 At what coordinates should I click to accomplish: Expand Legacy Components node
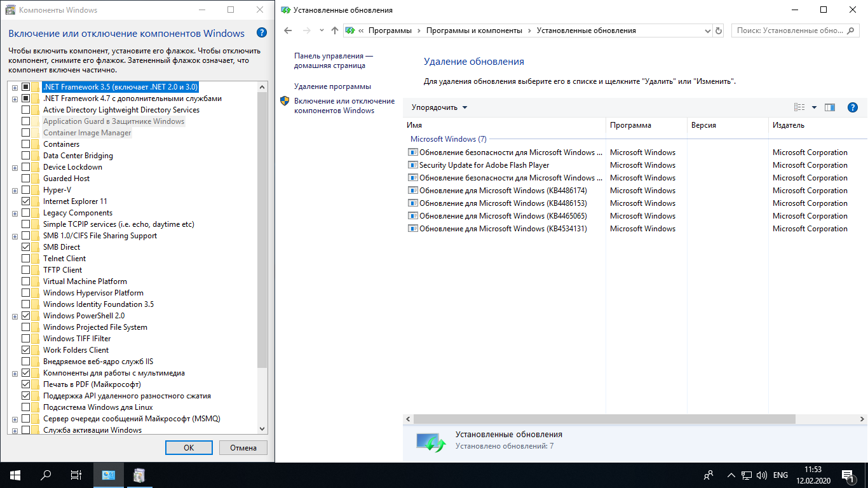[x=15, y=213]
